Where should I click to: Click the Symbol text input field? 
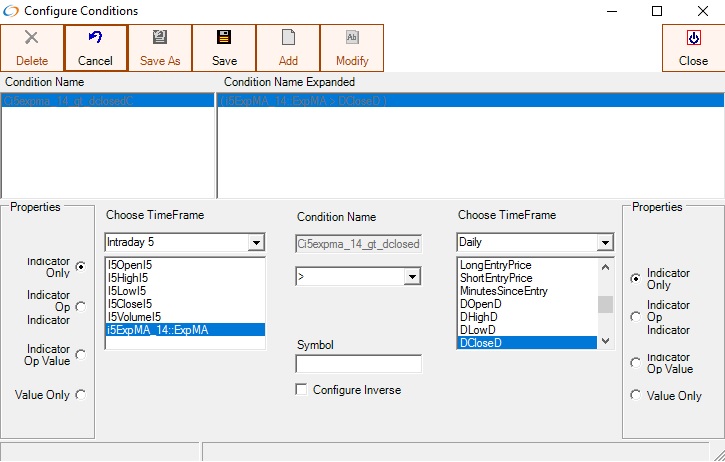(x=358, y=364)
